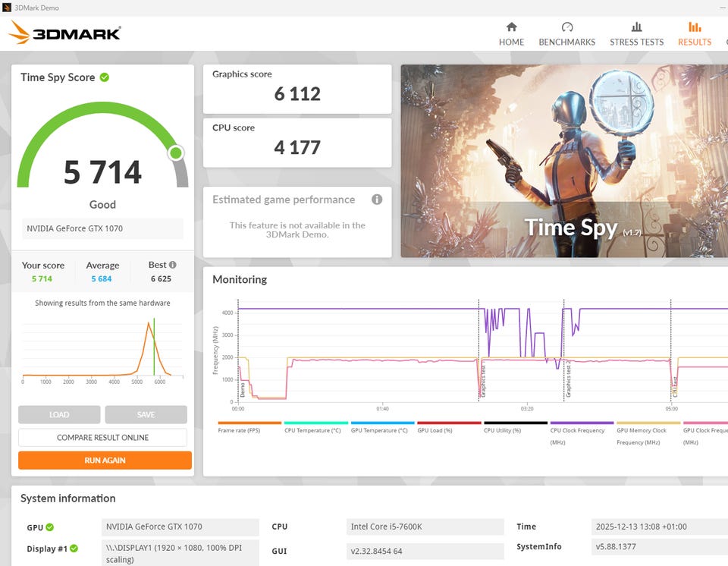Toggle the GPU Memory Clock Frequency legend item

(648, 430)
